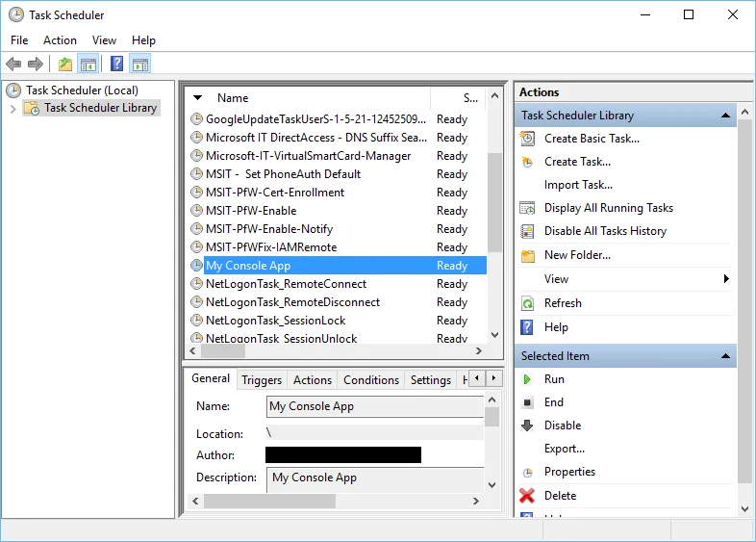This screenshot has width=756, height=542.
Task: Expand the Task Scheduler Library tree node
Action: (13, 109)
